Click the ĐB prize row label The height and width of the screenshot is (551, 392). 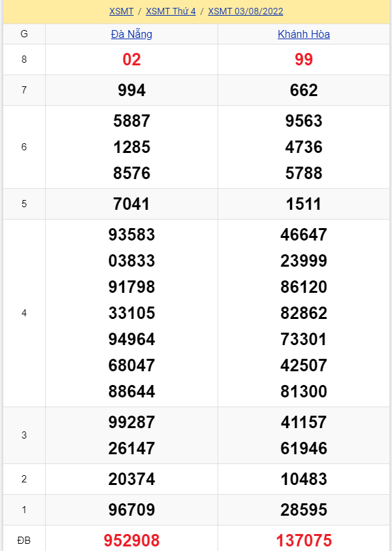pyautogui.click(x=24, y=541)
